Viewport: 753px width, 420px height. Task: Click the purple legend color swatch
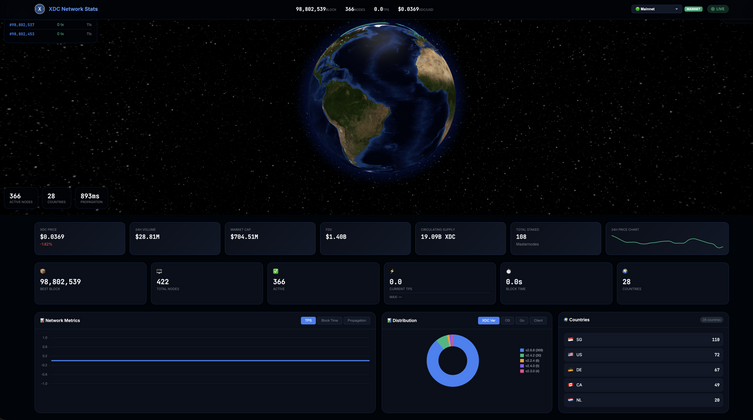point(522,366)
